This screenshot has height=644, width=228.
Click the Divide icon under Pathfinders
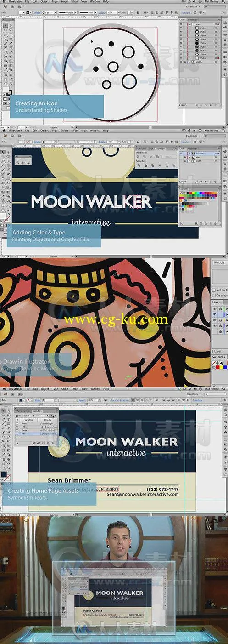[x=139, y=165]
